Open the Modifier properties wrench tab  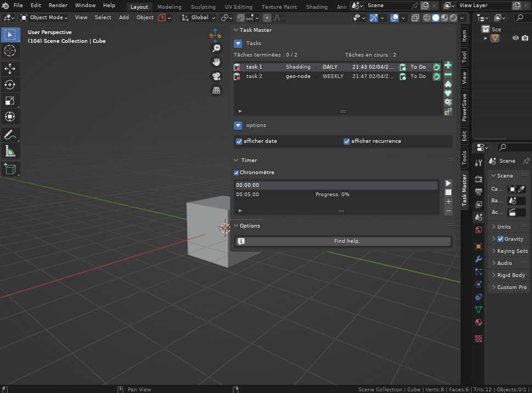pos(478,258)
